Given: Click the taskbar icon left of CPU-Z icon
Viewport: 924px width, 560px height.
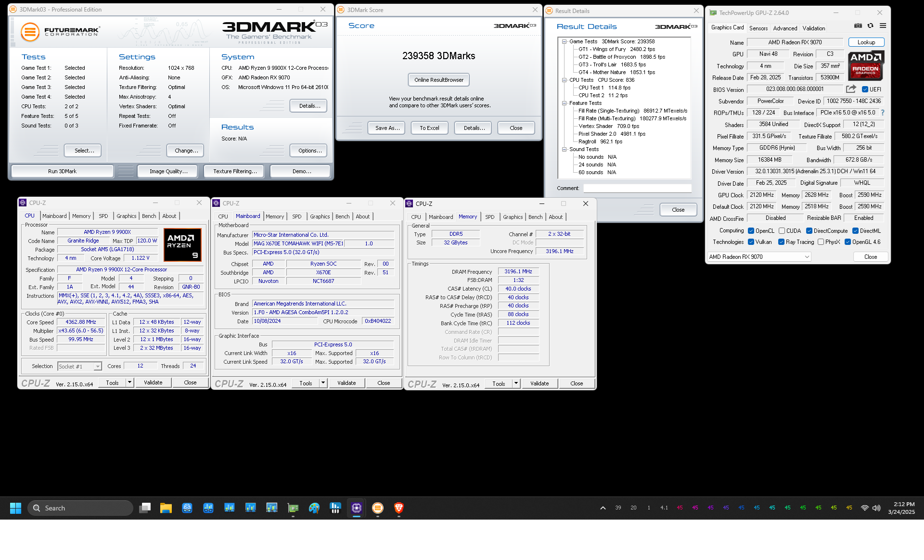Looking at the screenshot, I should tap(335, 508).
